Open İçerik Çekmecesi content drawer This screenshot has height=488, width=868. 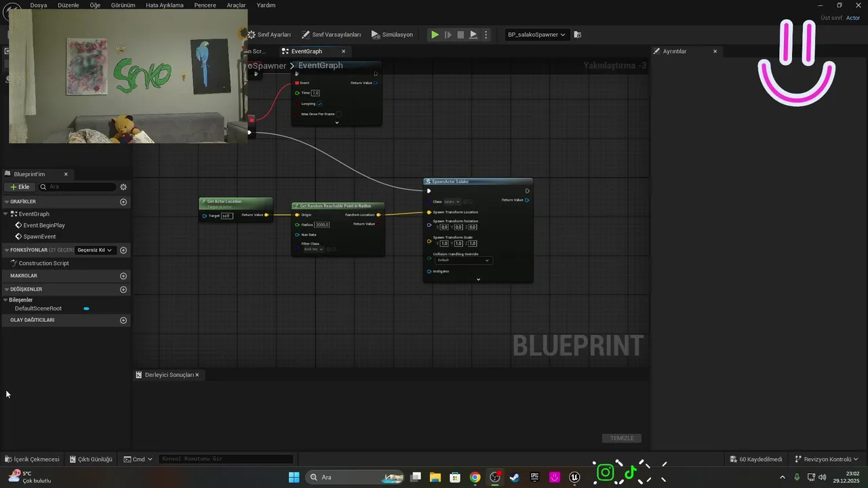32,459
